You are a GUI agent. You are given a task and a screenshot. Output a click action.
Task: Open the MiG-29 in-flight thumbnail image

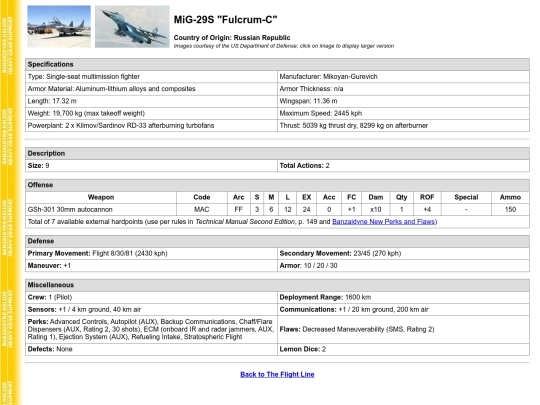(x=132, y=26)
